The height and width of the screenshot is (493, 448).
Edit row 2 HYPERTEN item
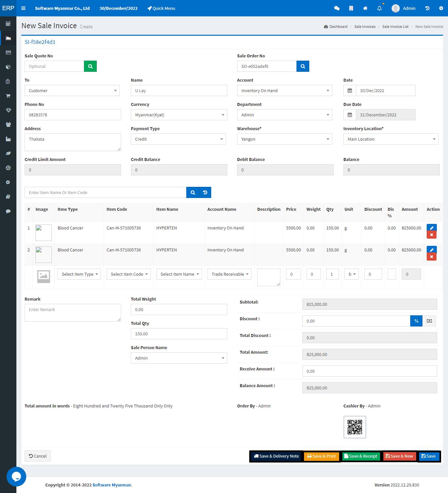tap(432, 250)
